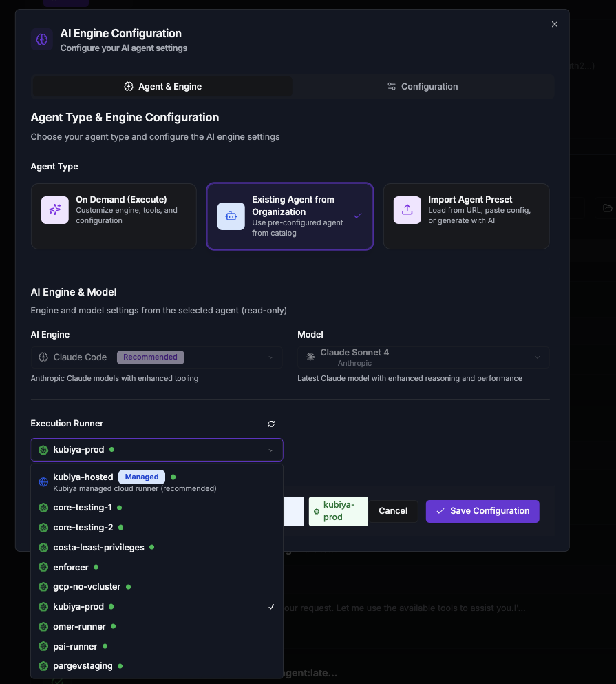Click the folder icon behind the dialog
Viewport: 616px width, 684px height.
[607, 207]
